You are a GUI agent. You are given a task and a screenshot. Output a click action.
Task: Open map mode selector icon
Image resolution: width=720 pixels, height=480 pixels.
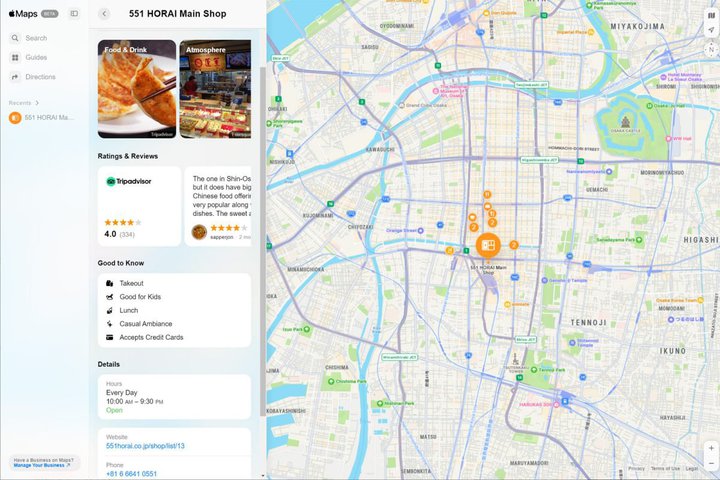coord(711,16)
